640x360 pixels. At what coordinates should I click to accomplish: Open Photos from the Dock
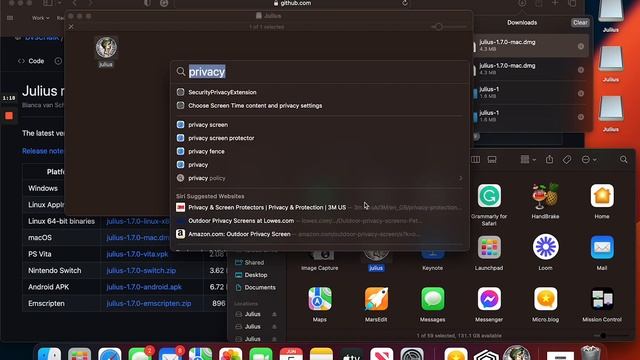click(x=230, y=354)
